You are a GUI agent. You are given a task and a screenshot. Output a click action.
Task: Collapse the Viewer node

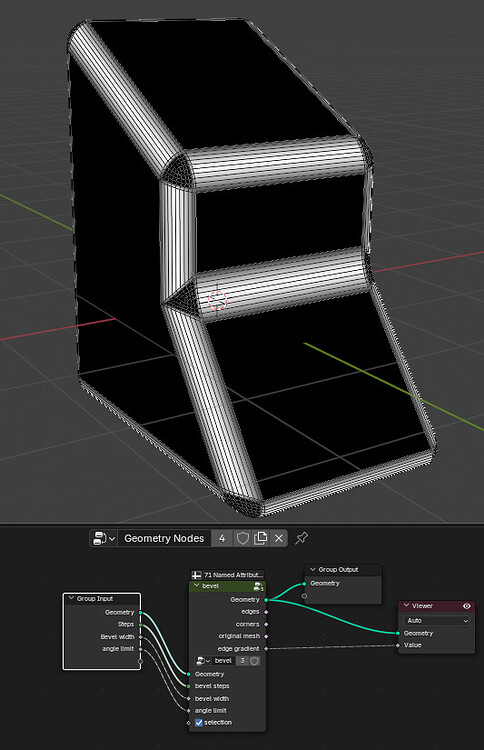(407, 606)
